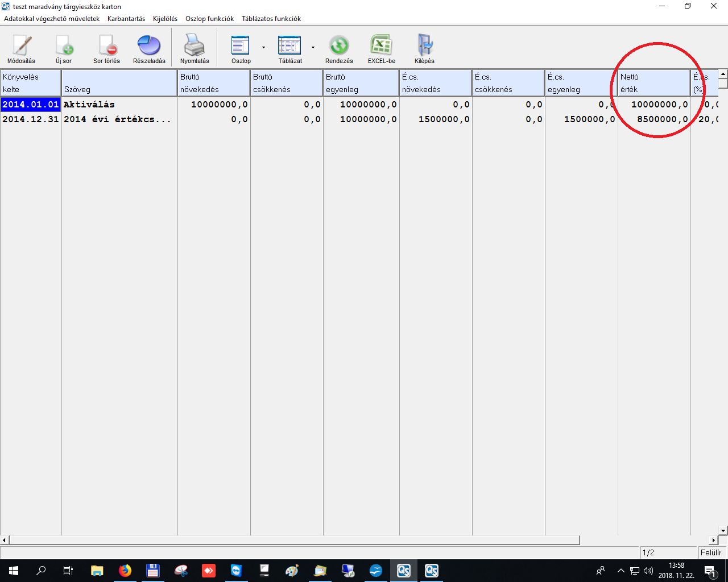Expand the Oszlop dropdown arrow
Screen dimensions: 728x582
pos(263,48)
